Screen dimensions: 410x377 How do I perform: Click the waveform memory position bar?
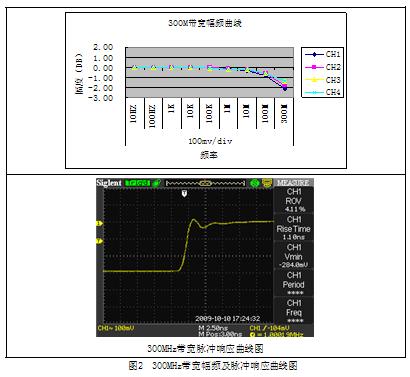tap(205, 183)
